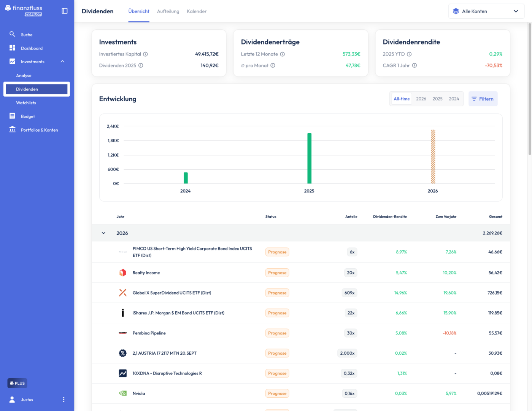Open Global X SuperDividend UCITS ETF name
The height and width of the screenshot is (411, 532).
[172, 293]
